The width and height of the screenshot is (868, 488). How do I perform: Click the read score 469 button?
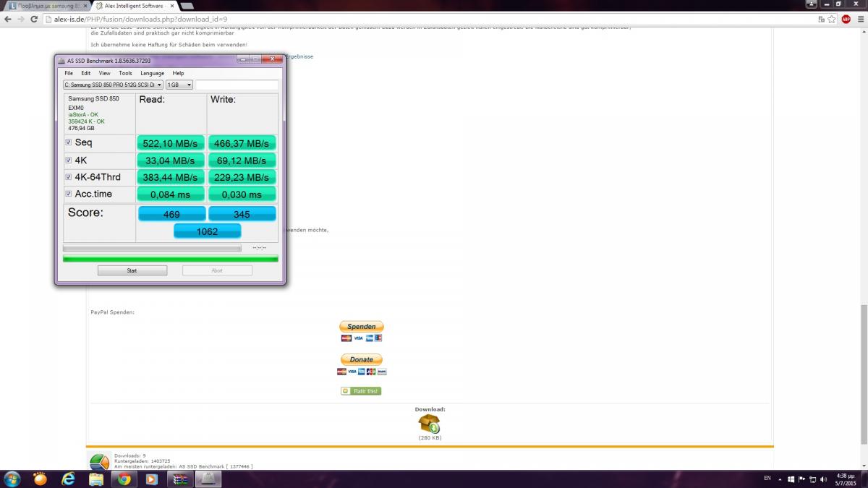(171, 214)
